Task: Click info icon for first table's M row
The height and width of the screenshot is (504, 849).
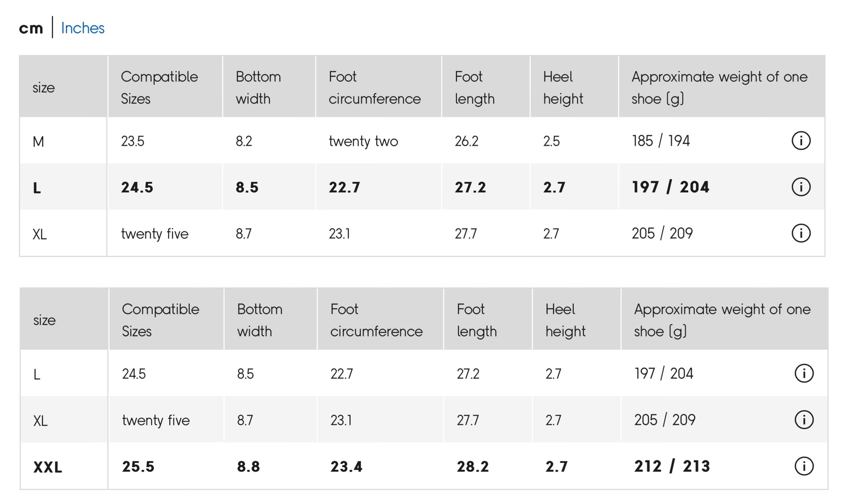Action: pos(801,141)
